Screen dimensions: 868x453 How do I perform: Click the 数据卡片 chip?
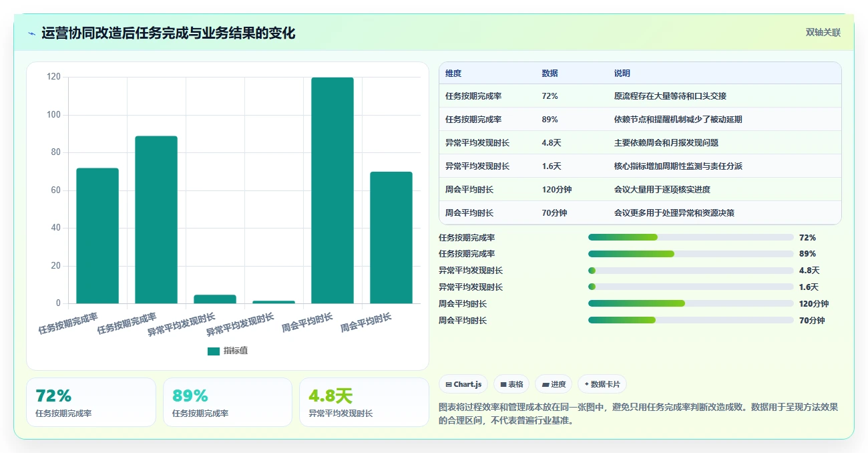coord(602,384)
